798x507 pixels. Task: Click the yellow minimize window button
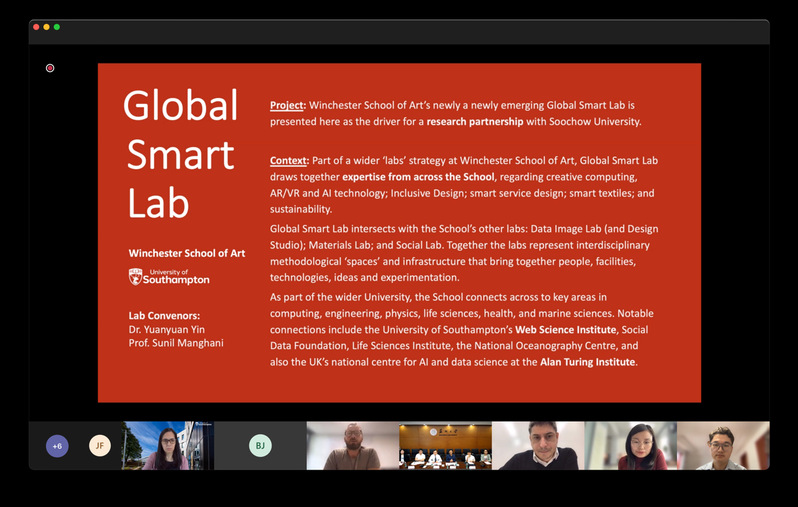[x=46, y=27]
